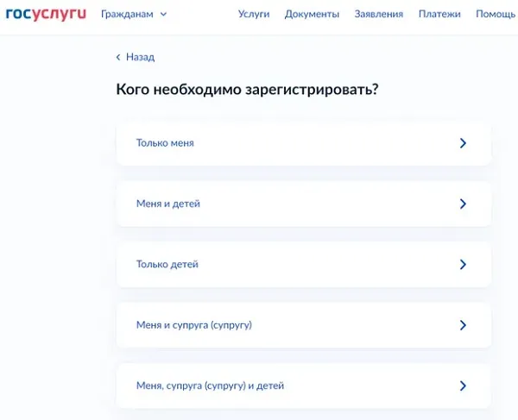This screenshot has width=518, height=420.
Task: Open Помощь in the top navigation
Action: point(496,14)
